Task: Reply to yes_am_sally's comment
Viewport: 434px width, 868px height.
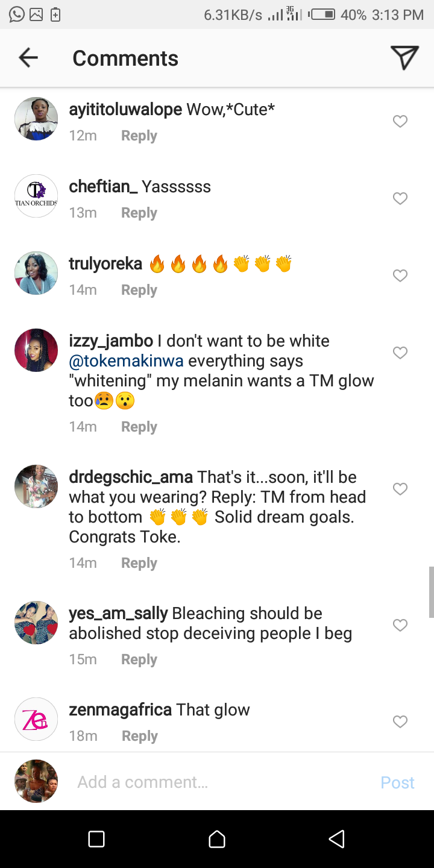Action: coord(139,659)
